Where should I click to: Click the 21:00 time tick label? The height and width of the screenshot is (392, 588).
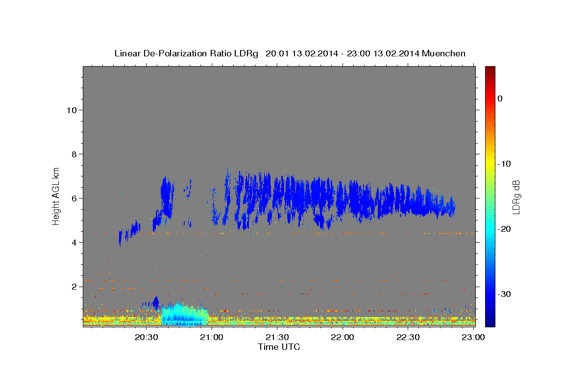(212, 337)
